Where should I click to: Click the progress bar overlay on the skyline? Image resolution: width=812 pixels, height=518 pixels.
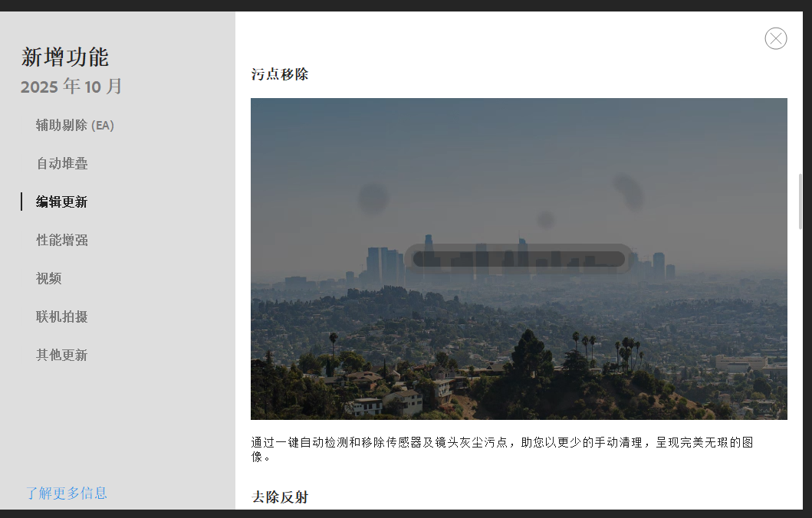click(518, 259)
